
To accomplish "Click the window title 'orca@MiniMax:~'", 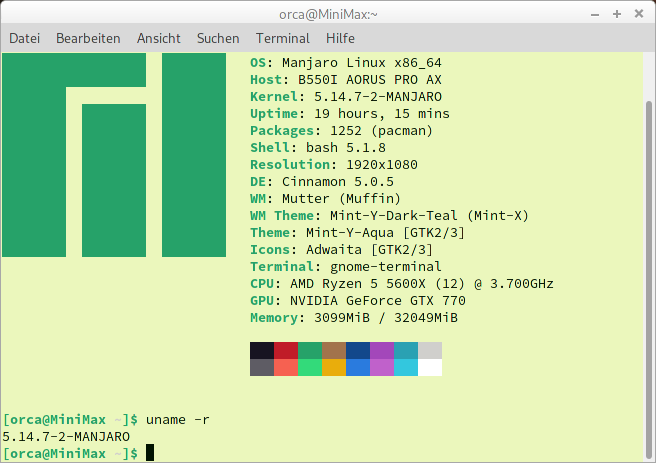I will coord(328,15).
